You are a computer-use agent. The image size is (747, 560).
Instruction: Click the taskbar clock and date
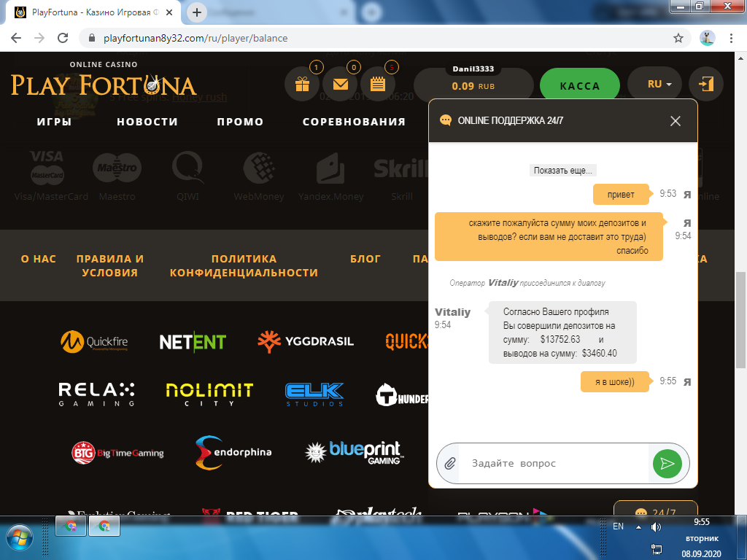click(701, 538)
